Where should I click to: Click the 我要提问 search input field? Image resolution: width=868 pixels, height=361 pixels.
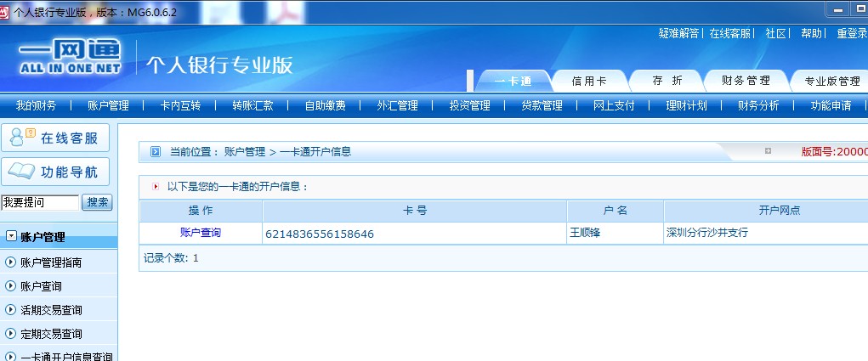[x=40, y=202]
